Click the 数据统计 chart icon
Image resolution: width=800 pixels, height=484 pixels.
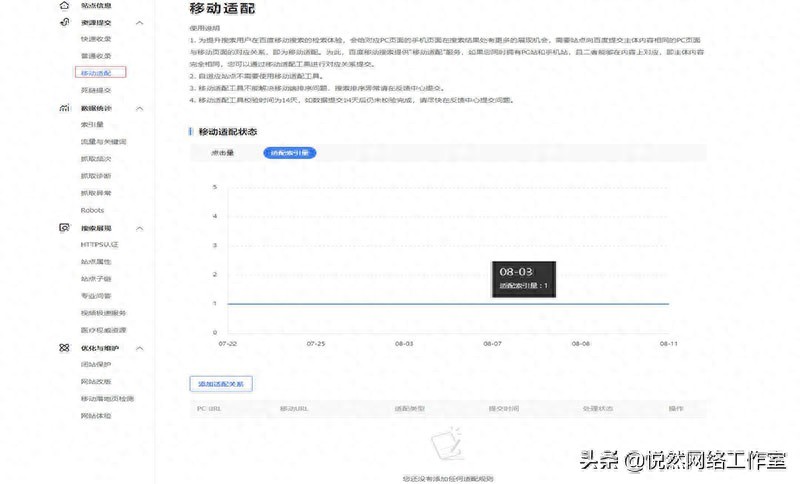pos(65,108)
